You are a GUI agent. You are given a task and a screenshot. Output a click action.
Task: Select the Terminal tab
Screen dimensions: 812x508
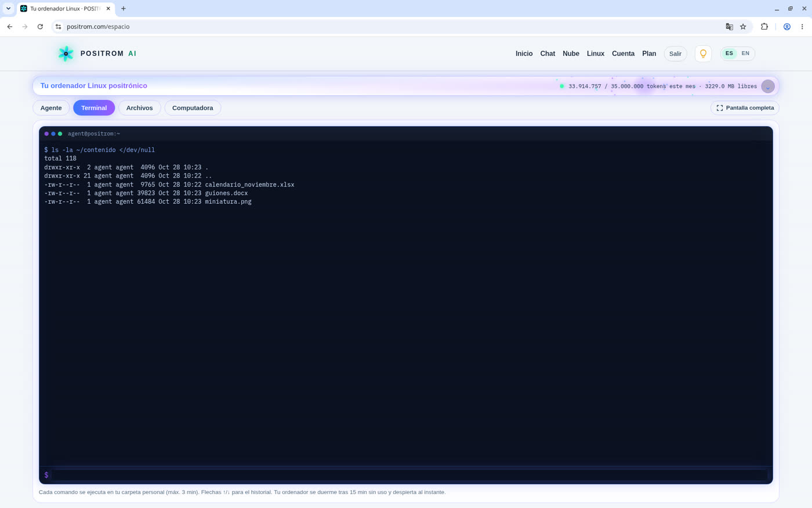click(x=94, y=108)
